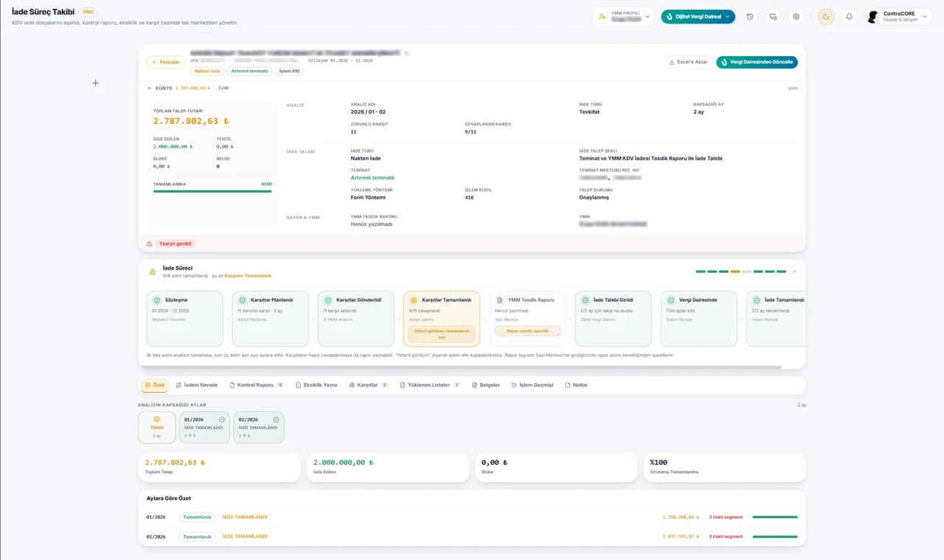
Task: Switch to the İadem Nerede tab
Action: (x=196, y=385)
